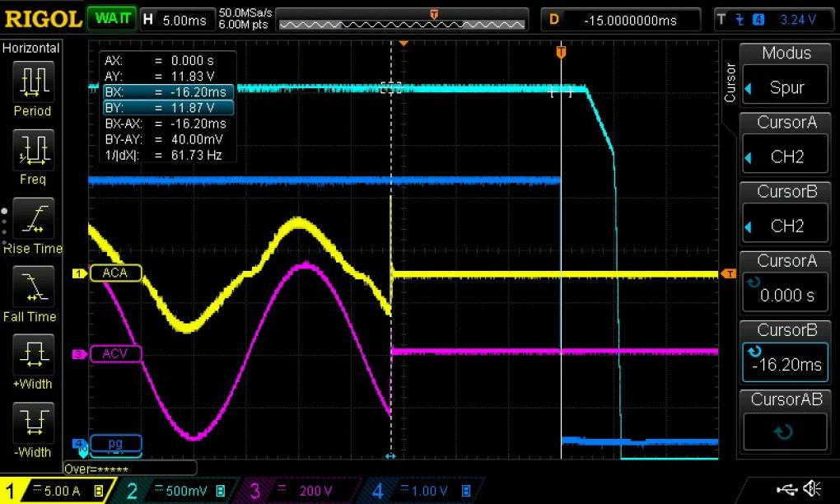This screenshot has height=504, width=840.
Task: Click the trigger source channel 4 indicator
Action: point(758,20)
